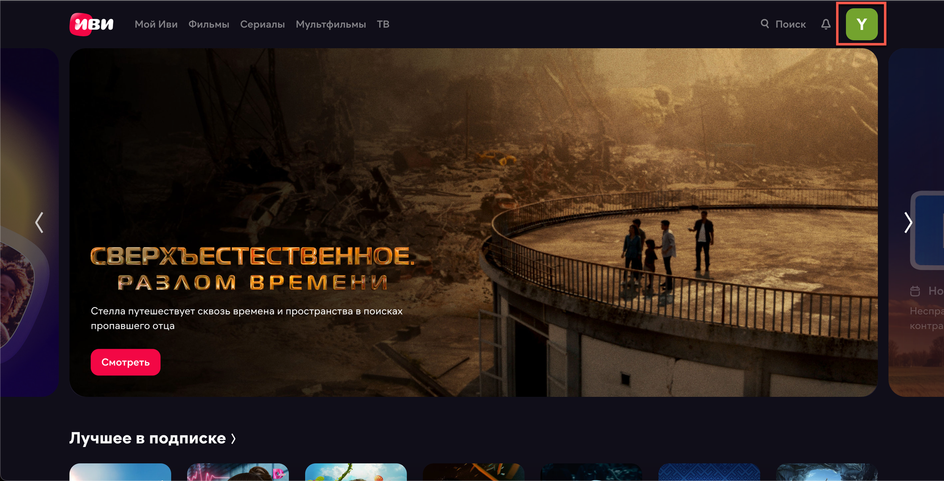Image resolution: width=944 pixels, height=481 pixels.
Task: Show previous banner with left arrow
Action: (40, 222)
